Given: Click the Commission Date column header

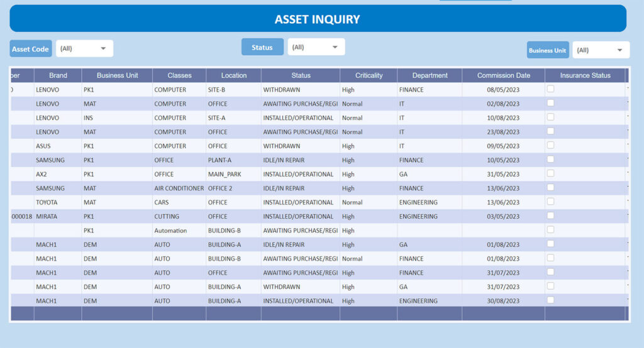Looking at the screenshot, I should [x=504, y=75].
